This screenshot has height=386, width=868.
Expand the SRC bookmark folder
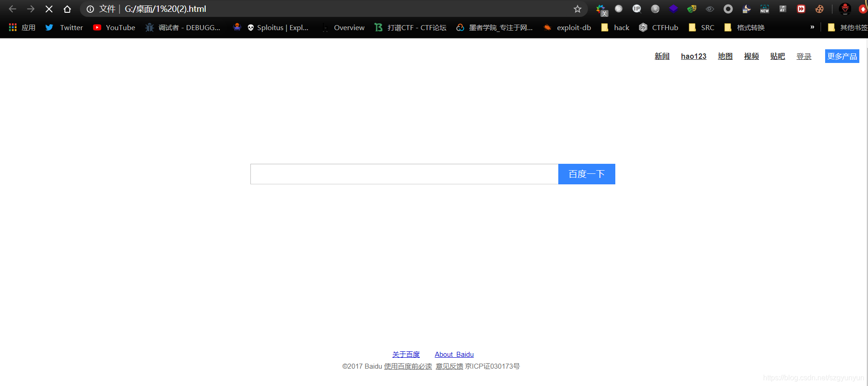[x=701, y=27]
